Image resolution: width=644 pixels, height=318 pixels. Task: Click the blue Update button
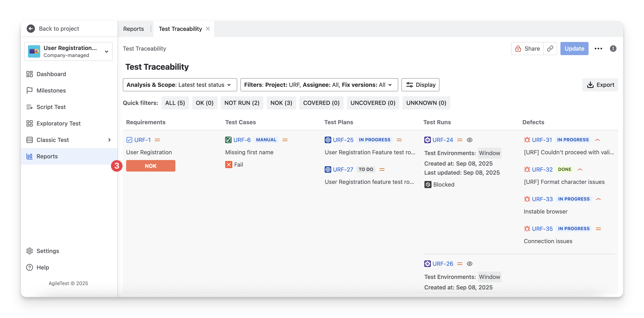tap(574, 49)
